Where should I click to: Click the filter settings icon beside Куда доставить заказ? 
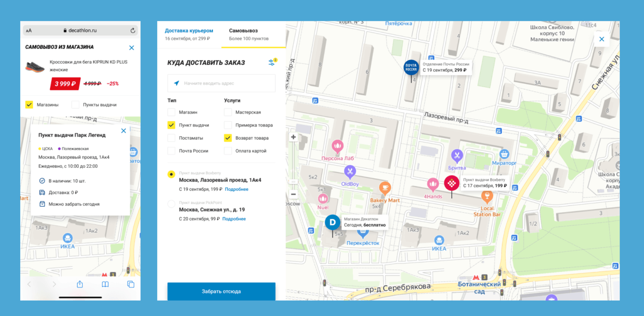coord(272,62)
